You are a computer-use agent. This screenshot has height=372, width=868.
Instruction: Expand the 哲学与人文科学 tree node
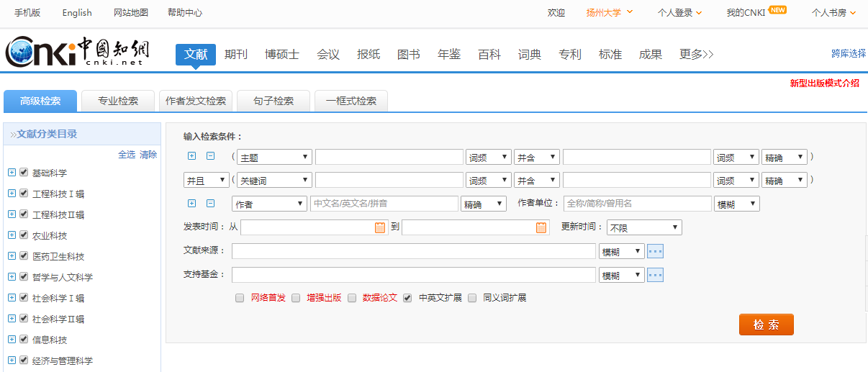point(12,277)
